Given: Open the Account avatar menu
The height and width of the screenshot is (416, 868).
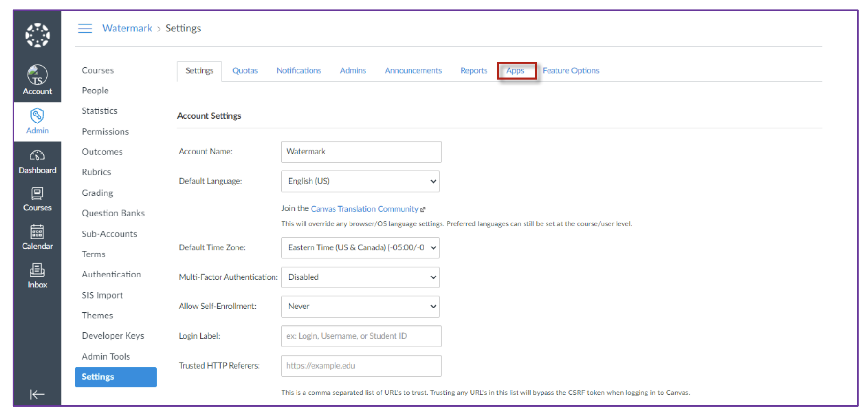Looking at the screenshot, I should point(38,80).
